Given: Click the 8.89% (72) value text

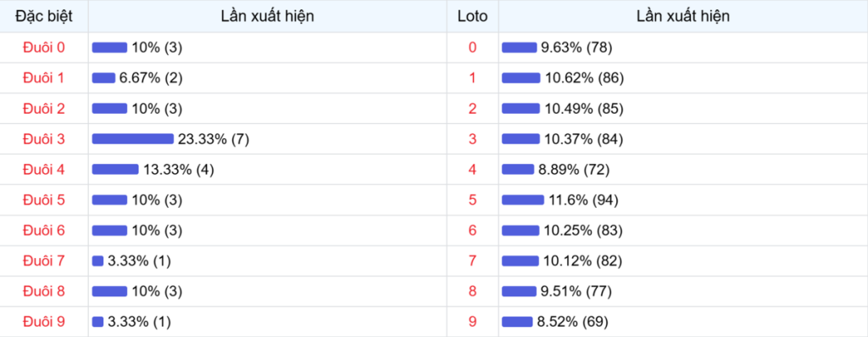Looking at the screenshot, I should 574,170.
